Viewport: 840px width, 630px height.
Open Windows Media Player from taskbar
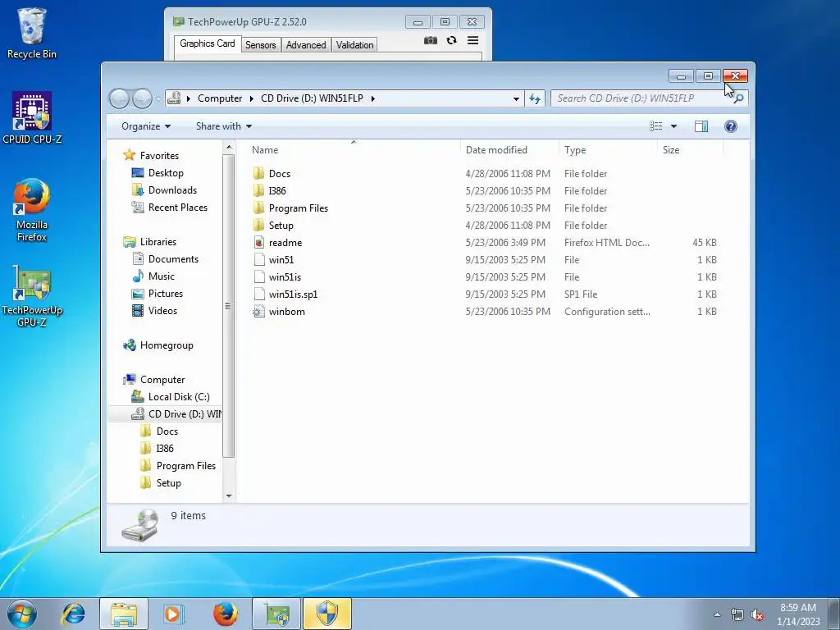pos(173,614)
